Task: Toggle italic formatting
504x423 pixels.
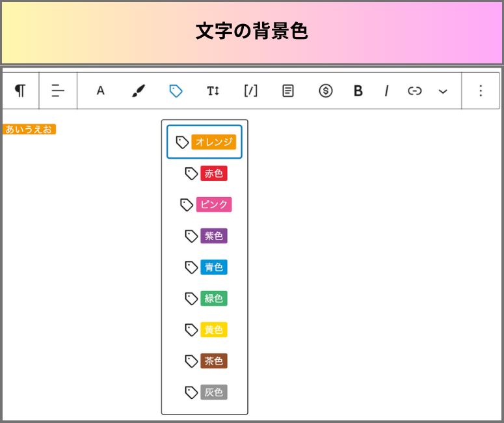Action: click(386, 90)
